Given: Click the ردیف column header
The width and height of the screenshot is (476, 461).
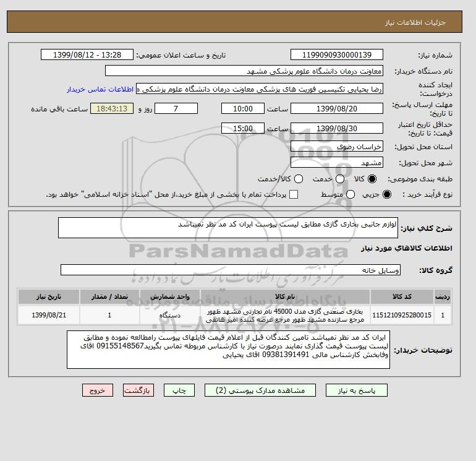Looking at the screenshot, I should [x=443, y=296].
